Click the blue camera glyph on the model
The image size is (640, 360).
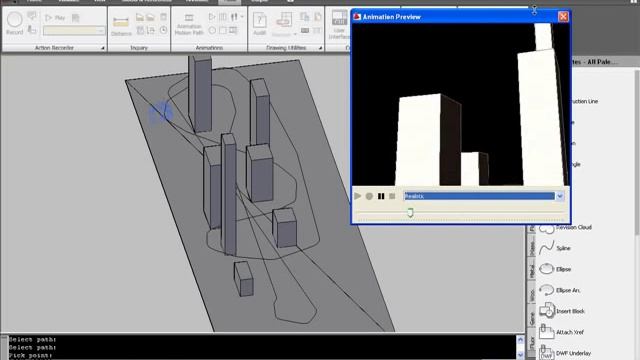161,113
